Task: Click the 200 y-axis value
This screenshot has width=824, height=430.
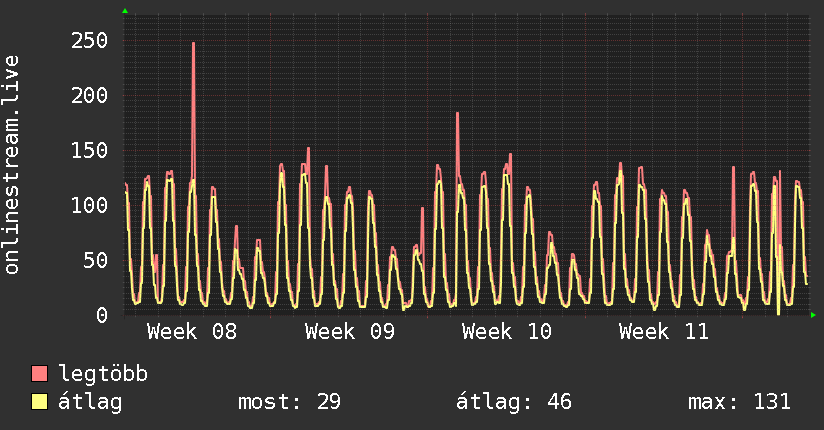Action: pyautogui.click(x=89, y=95)
